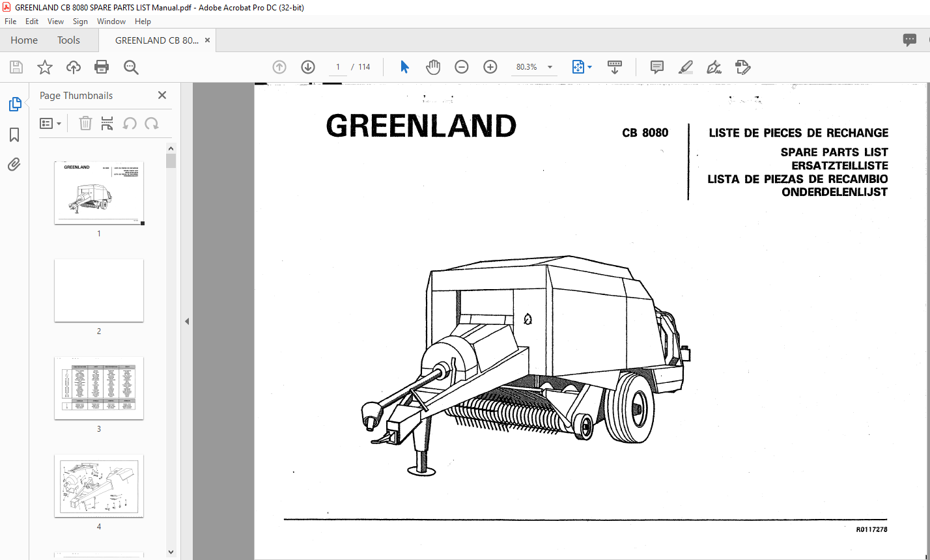
Task: Select blank page 2 thumbnail
Action: [99, 290]
